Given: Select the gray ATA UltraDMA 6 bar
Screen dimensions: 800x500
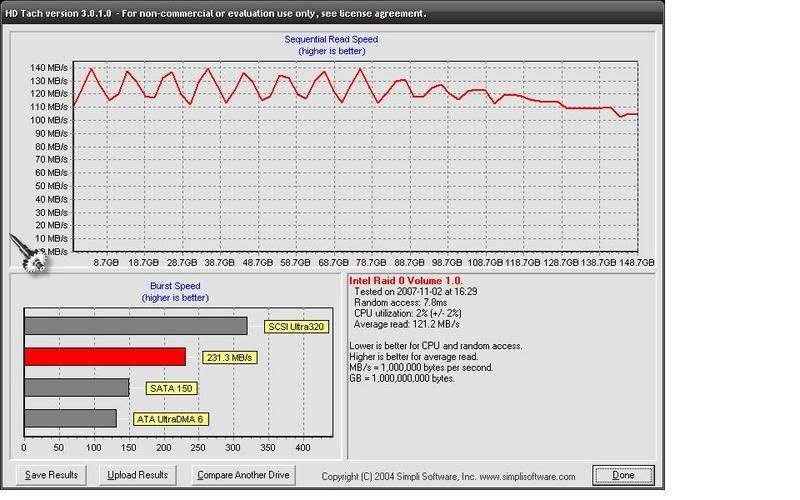Looking at the screenshot, I should tap(70, 418).
